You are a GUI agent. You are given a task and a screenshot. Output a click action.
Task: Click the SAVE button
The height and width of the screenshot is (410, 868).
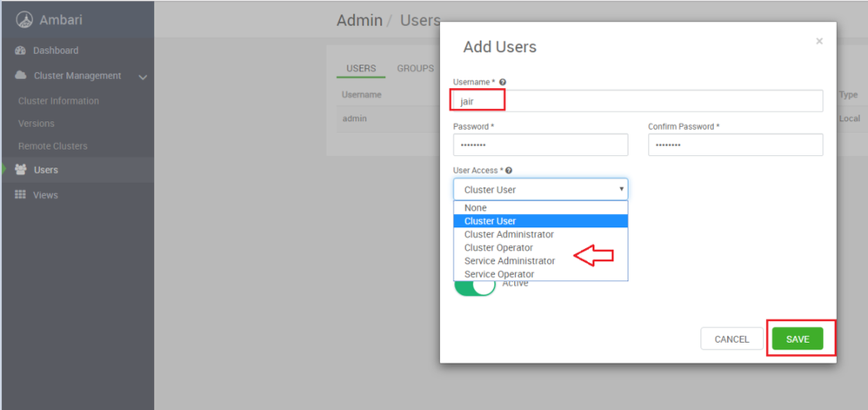(798, 339)
